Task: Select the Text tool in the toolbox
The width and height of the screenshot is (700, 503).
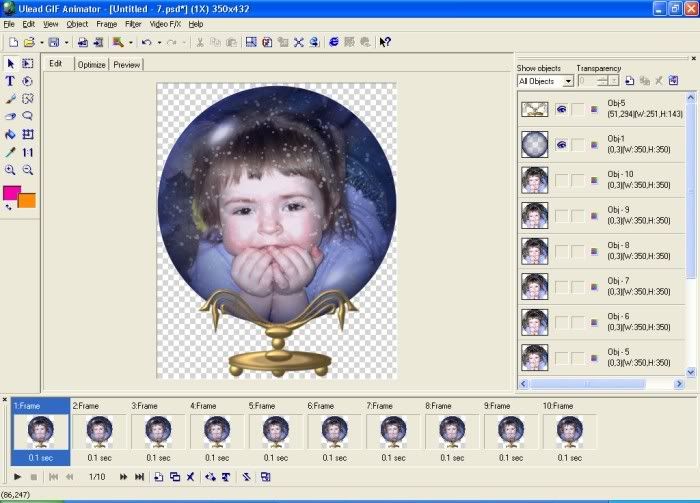Action: [x=10, y=81]
